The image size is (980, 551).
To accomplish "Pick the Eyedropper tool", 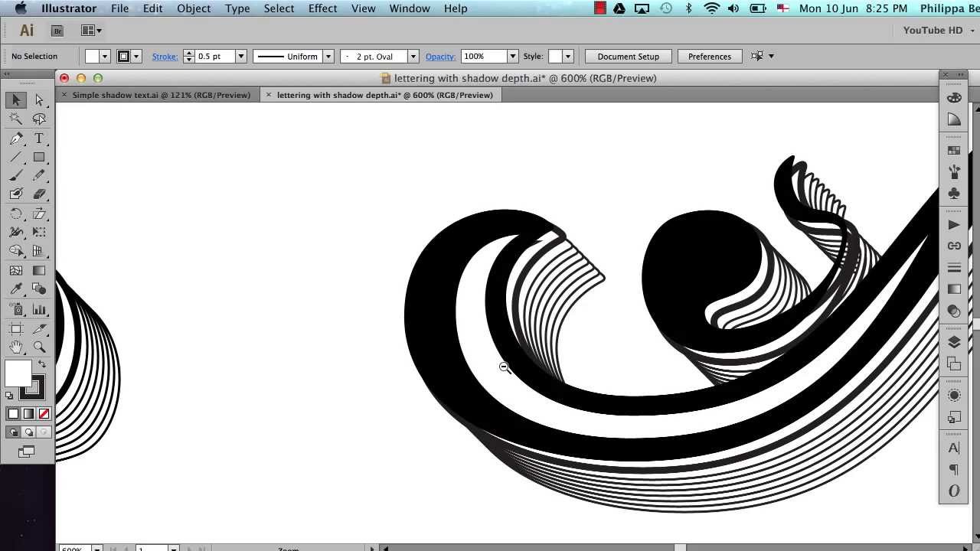I will click(16, 289).
